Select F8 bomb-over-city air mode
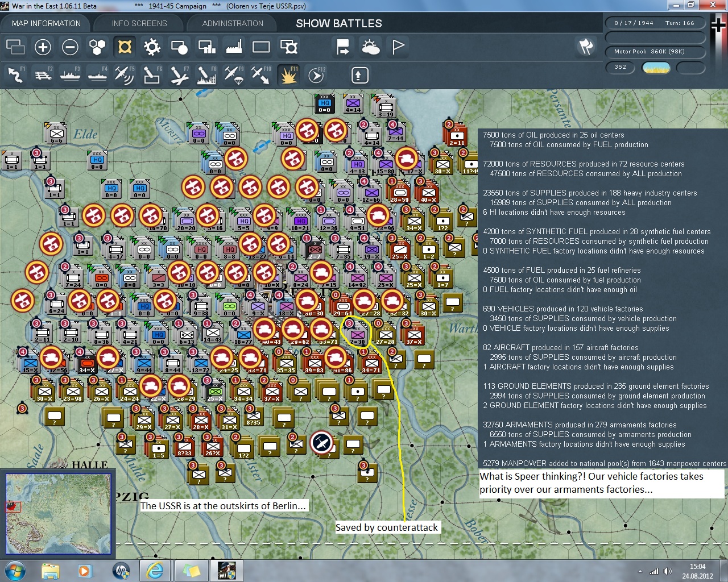 (x=206, y=74)
